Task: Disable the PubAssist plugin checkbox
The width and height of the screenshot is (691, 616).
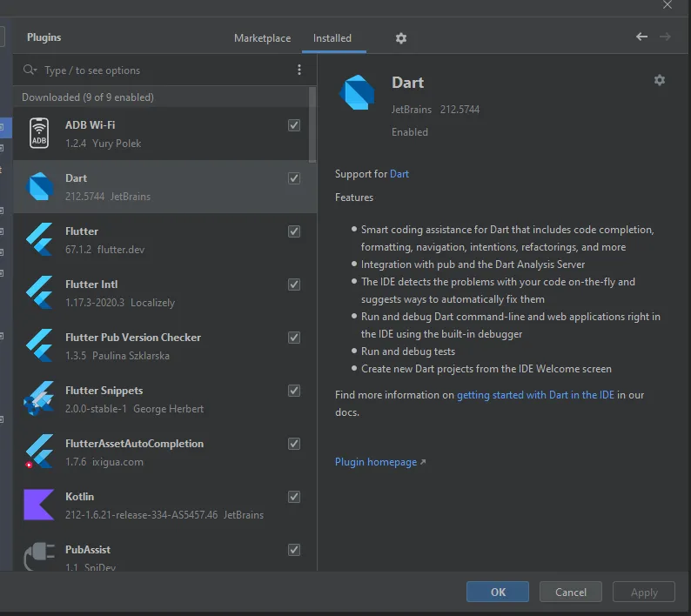Action: click(x=294, y=550)
